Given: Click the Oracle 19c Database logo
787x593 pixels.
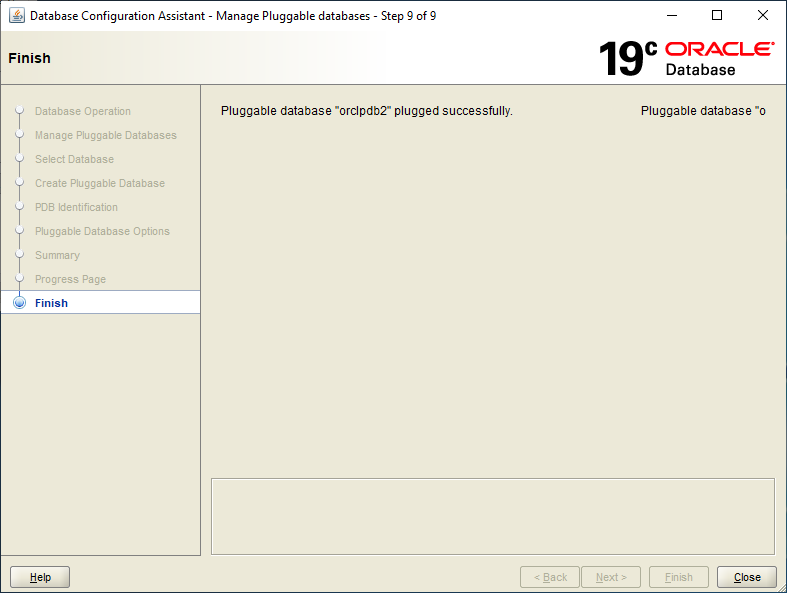Looking at the screenshot, I should tap(686, 58).
